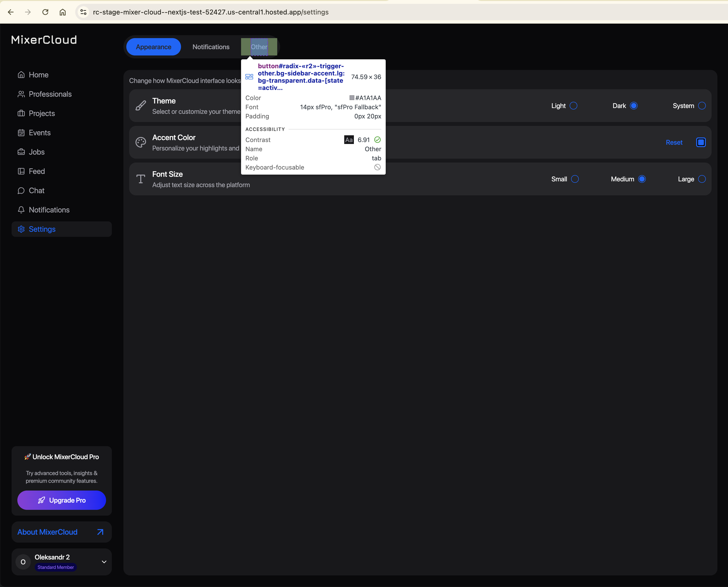Open Events using calendar icon
The image size is (728, 587).
(21, 133)
